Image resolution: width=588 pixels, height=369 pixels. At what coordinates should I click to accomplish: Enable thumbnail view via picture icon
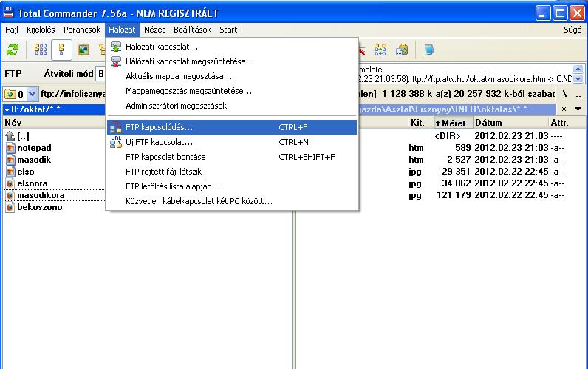click(83, 50)
